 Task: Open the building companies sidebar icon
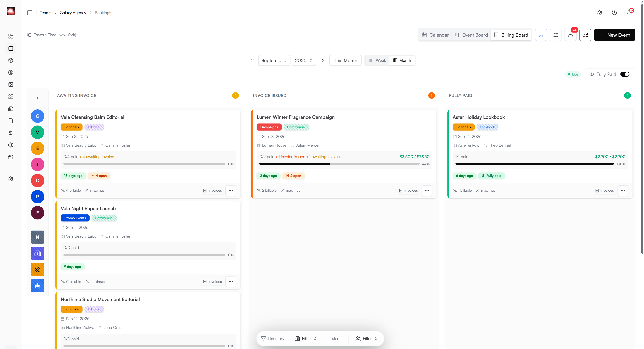[x=11, y=109]
